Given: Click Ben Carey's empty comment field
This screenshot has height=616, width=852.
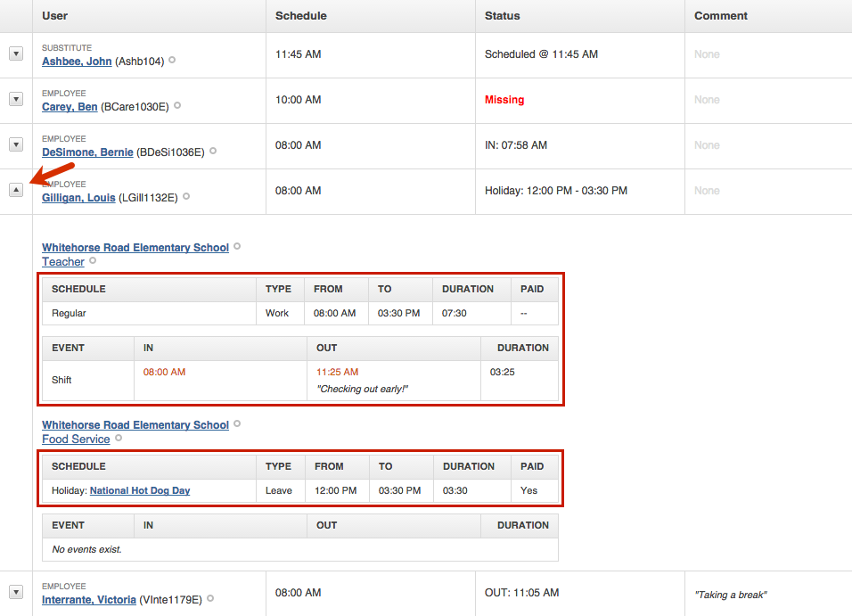Looking at the screenshot, I should coord(707,100).
